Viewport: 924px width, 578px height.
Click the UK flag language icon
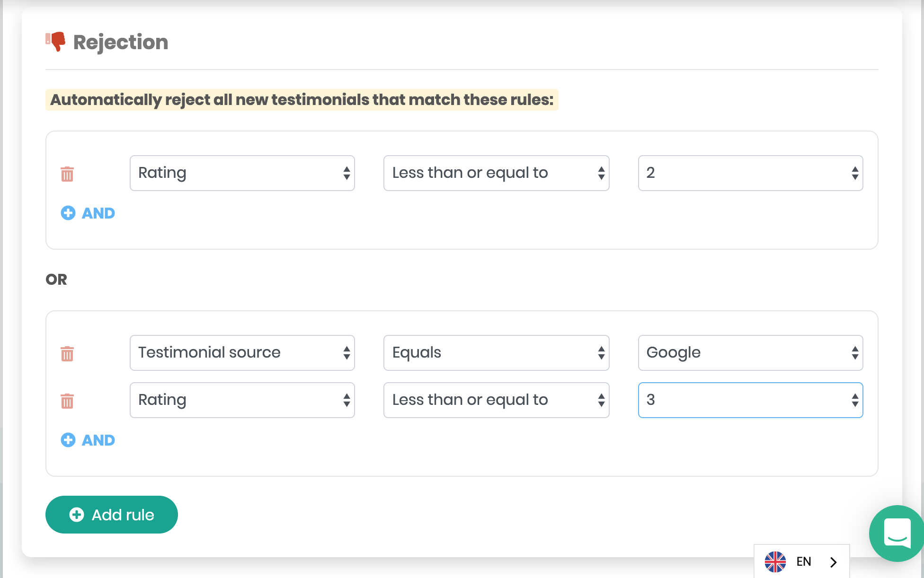pyautogui.click(x=775, y=561)
